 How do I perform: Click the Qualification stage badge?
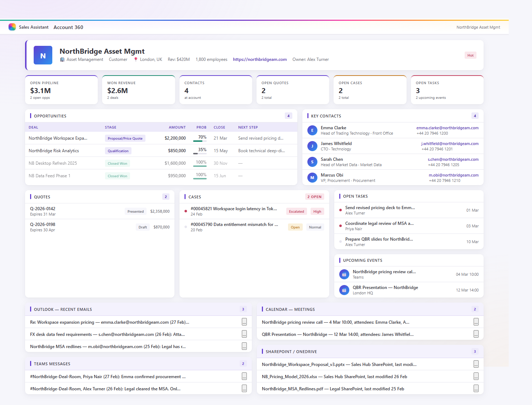pos(118,151)
